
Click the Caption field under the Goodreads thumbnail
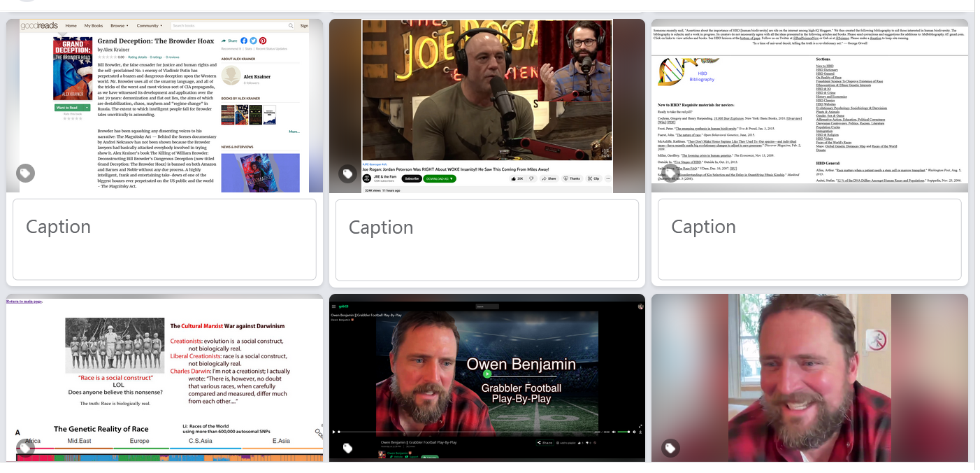[x=165, y=239]
